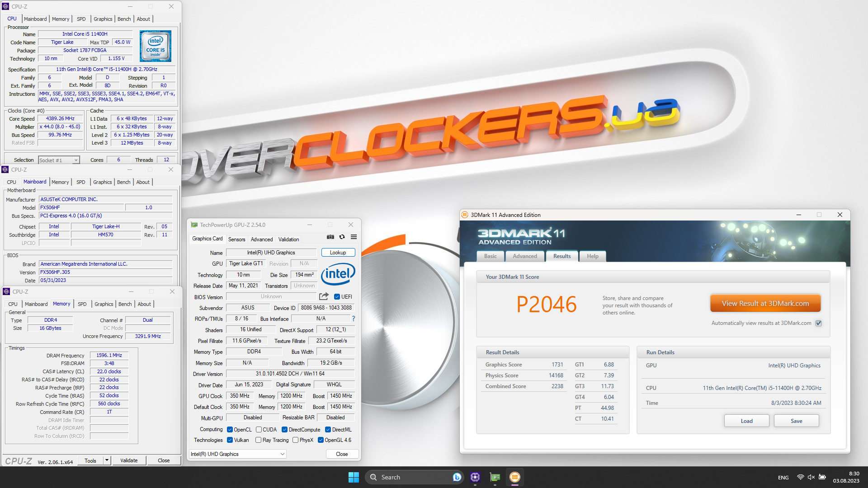Toggle the Vulkan checkbox

230,440
